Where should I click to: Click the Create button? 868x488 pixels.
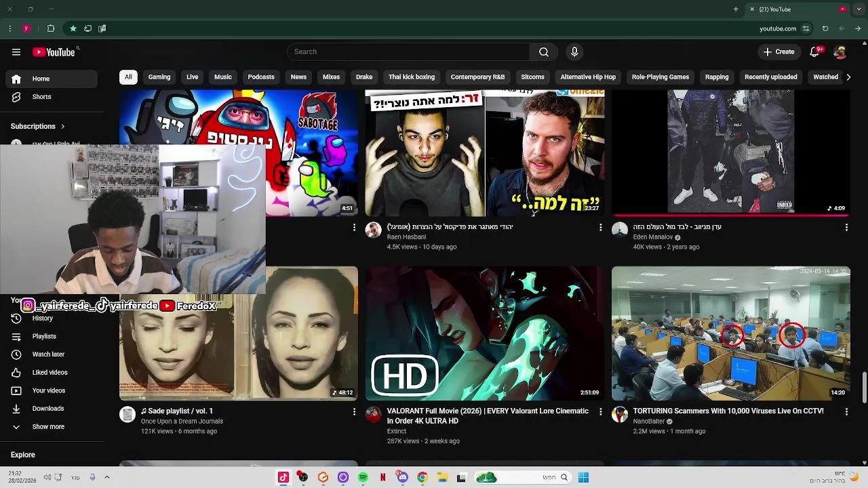tap(778, 52)
